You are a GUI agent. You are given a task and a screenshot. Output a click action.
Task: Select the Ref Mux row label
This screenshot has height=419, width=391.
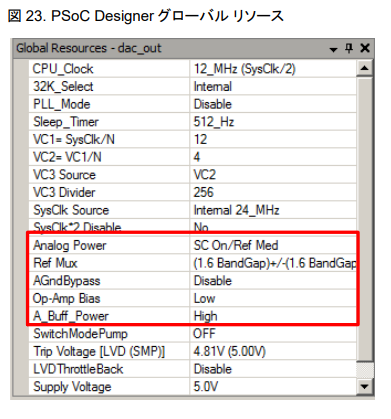coord(55,263)
